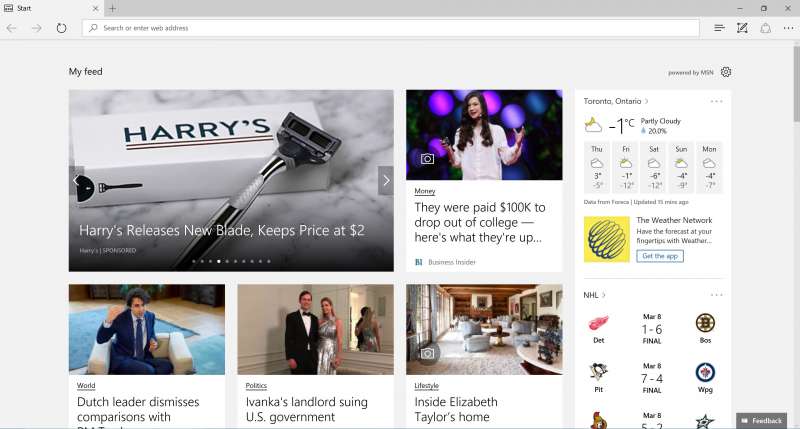Click the Winnipeg Jets logo
The width and height of the screenshot is (800, 429).
705,372
